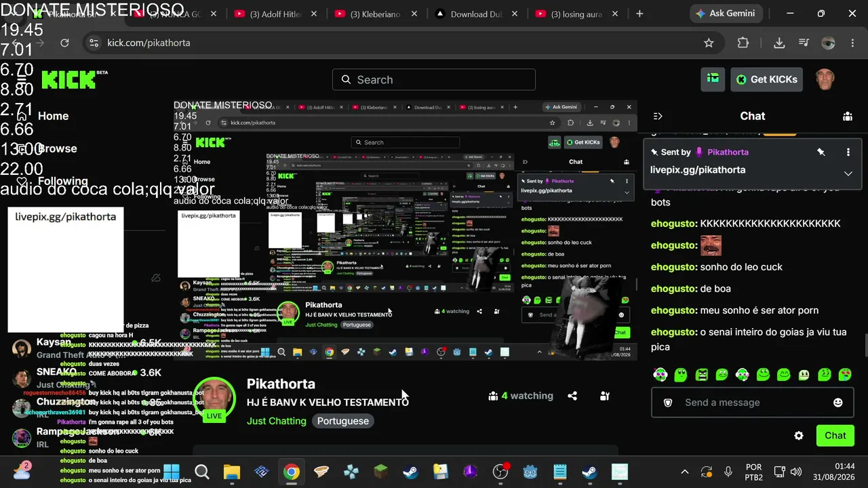
Task: Open the Following sidebar item
Action: pyautogui.click(x=53, y=181)
